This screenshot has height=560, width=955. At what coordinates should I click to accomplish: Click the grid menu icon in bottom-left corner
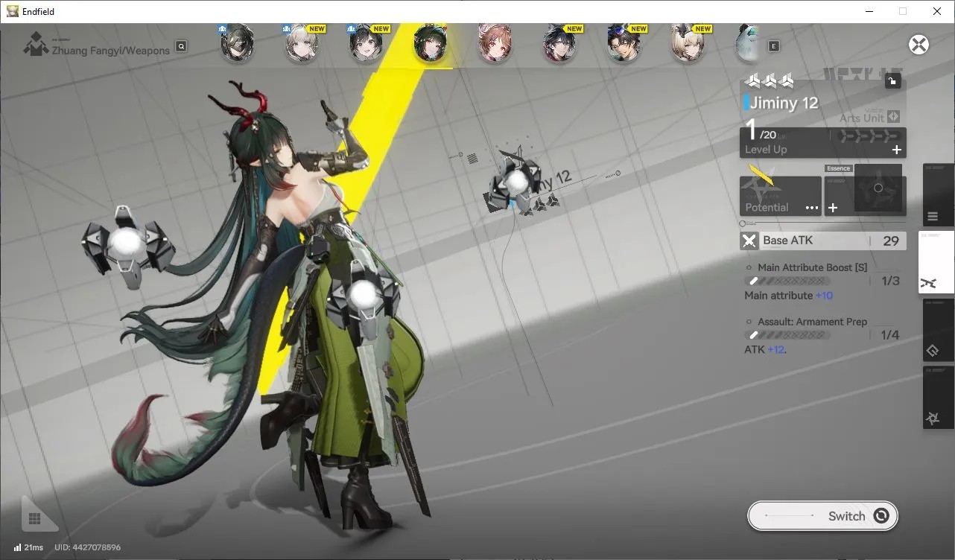point(34,518)
